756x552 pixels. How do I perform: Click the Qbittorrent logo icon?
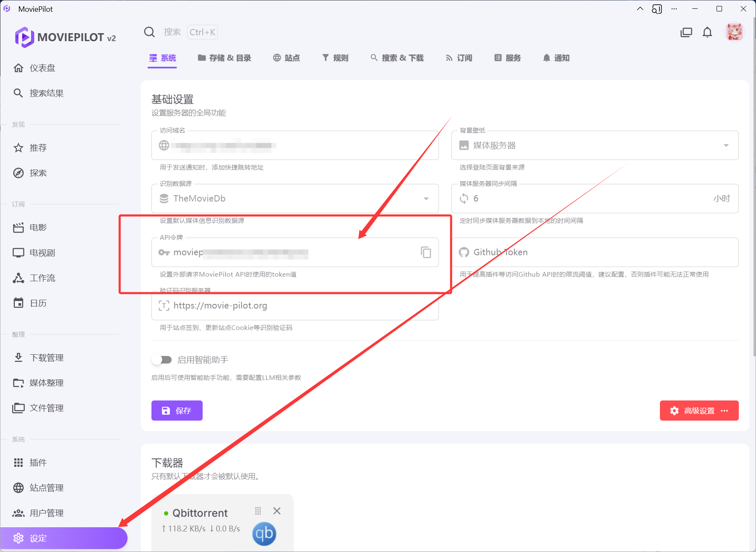point(264,534)
